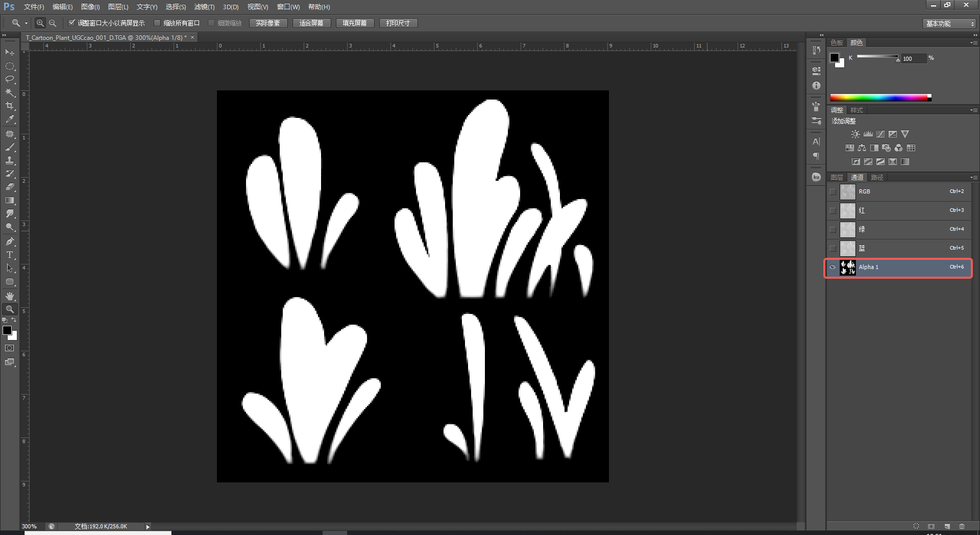Switch to the 路径 paths tab
The image size is (980, 535).
tap(877, 178)
